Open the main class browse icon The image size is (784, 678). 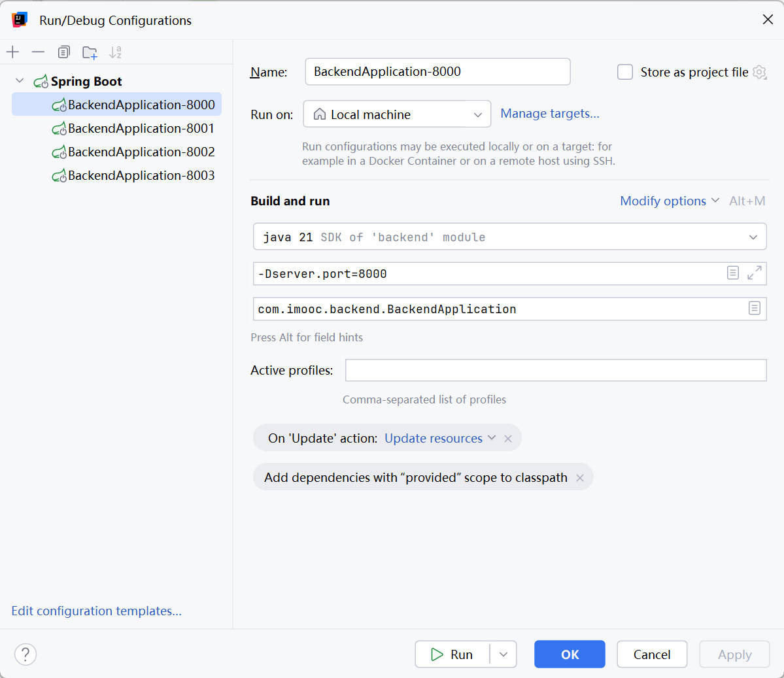(x=755, y=308)
